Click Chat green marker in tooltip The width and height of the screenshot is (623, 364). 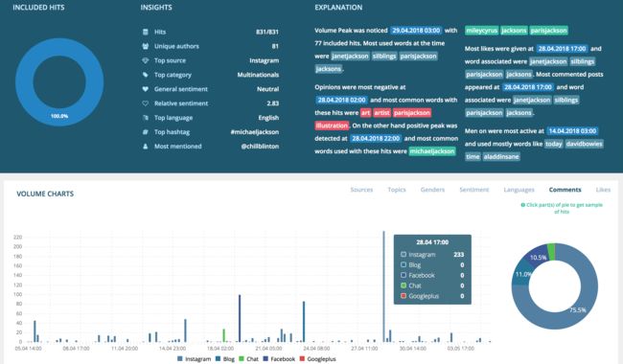tap(404, 285)
